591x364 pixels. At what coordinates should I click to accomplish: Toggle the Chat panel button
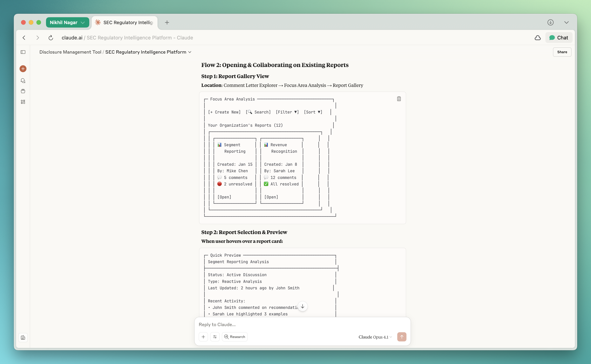click(x=559, y=38)
